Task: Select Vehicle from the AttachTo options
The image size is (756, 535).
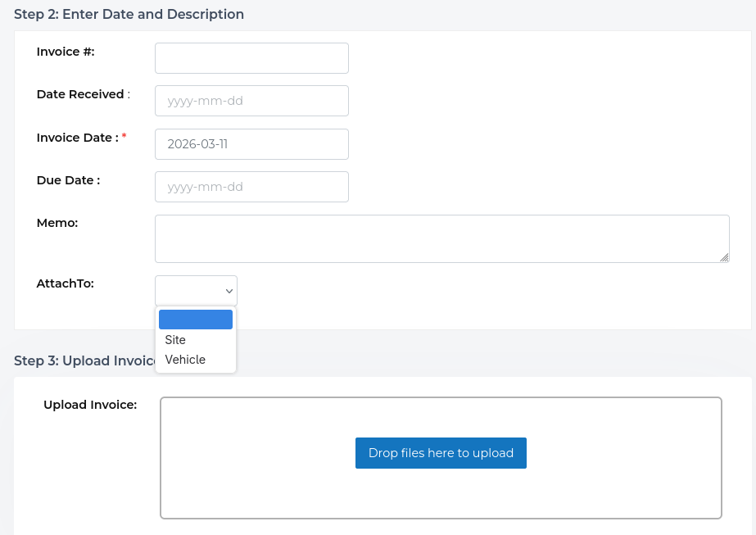Action: click(x=185, y=360)
